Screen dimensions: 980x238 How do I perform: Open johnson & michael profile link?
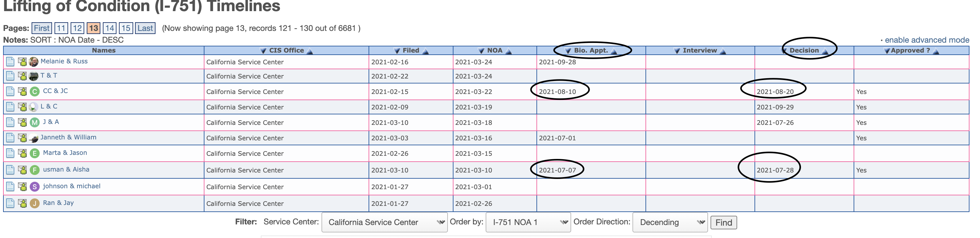coord(72,186)
